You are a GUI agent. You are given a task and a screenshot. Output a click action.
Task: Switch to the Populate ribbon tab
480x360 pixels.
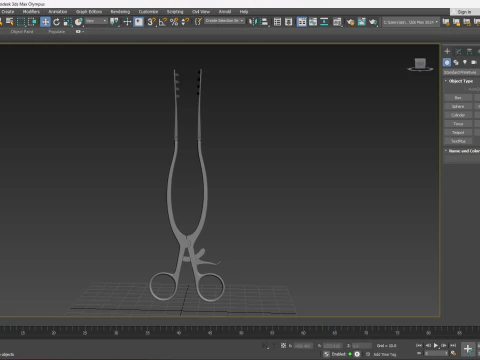[x=57, y=32]
